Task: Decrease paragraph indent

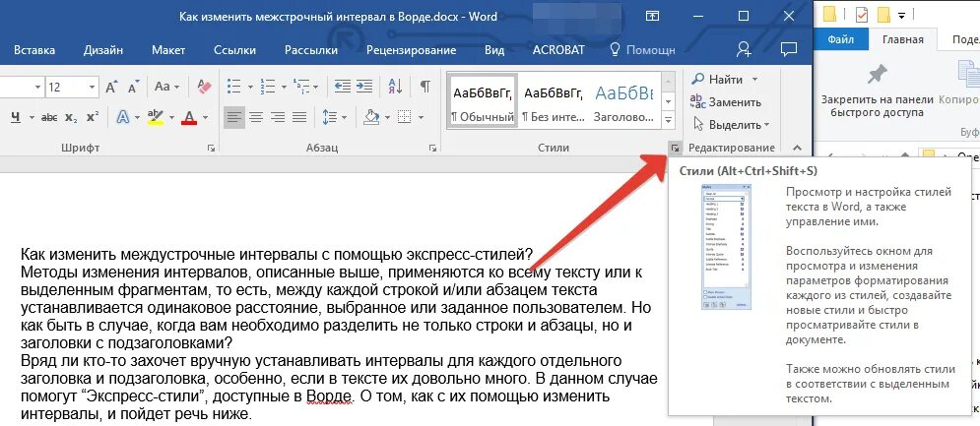Action: tap(343, 87)
